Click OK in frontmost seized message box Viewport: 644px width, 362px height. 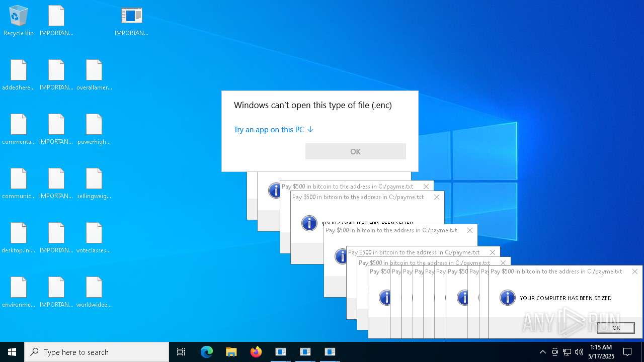click(616, 327)
